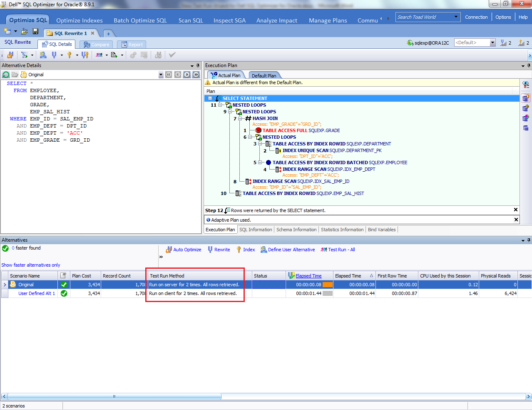532x410 pixels.
Task: Click the define user alternative toolbar icon
Action: (x=43, y=55)
